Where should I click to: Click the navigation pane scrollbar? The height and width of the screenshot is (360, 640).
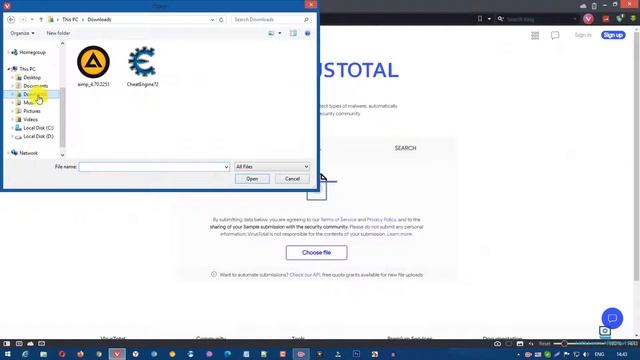pos(62,117)
